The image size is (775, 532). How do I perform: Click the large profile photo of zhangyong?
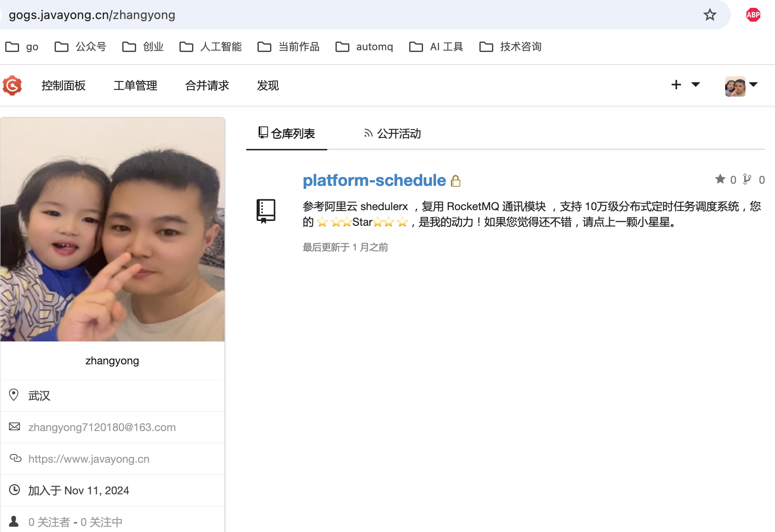coord(113,230)
